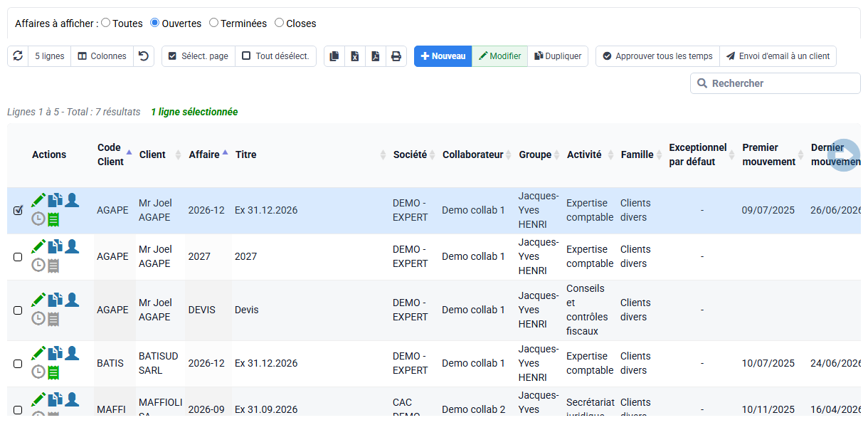Click the Nouveau button
The width and height of the screenshot is (868, 430).
tap(443, 56)
